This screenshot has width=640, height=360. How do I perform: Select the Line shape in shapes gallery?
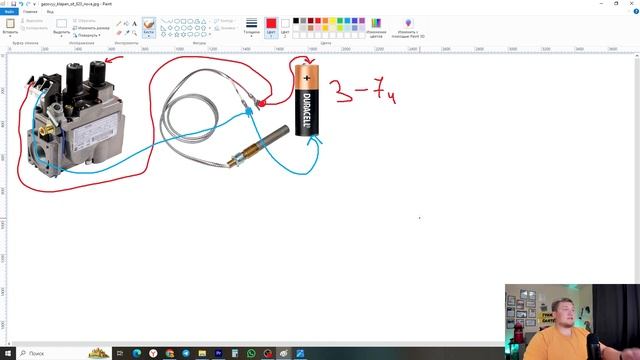click(163, 21)
